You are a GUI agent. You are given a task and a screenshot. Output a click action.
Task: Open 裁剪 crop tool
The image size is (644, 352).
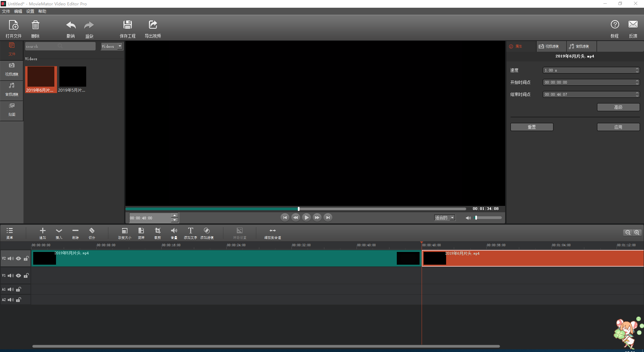click(158, 231)
